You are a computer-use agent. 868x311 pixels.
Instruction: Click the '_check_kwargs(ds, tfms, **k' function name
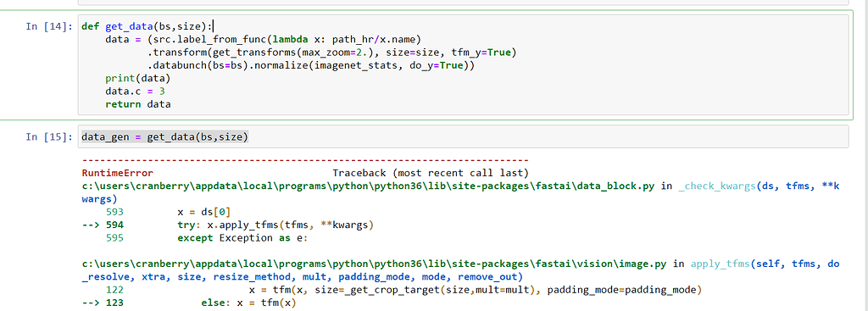[x=759, y=186]
